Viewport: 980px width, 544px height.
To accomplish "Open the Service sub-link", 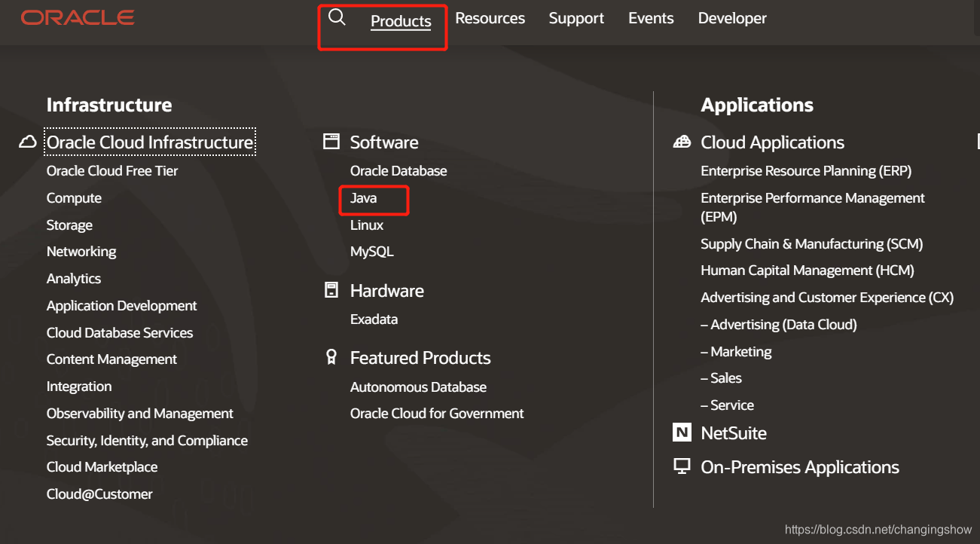I will point(727,405).
